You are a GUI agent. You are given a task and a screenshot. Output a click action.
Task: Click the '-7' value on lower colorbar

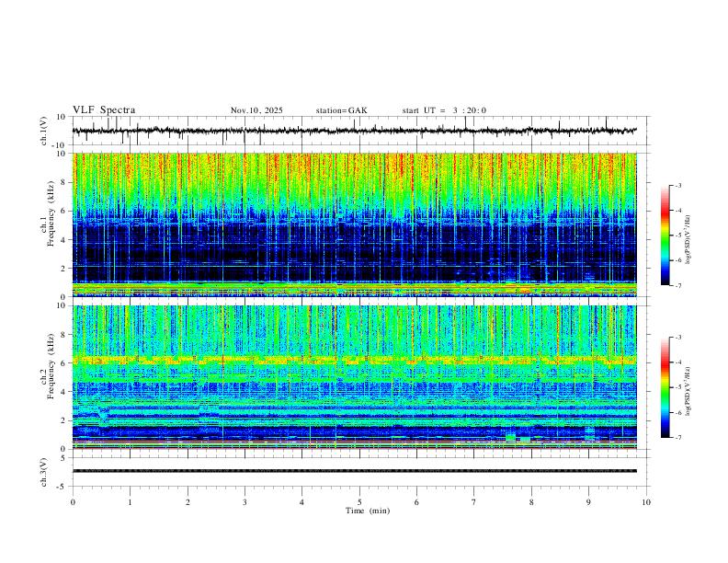(x=677, y=437)
